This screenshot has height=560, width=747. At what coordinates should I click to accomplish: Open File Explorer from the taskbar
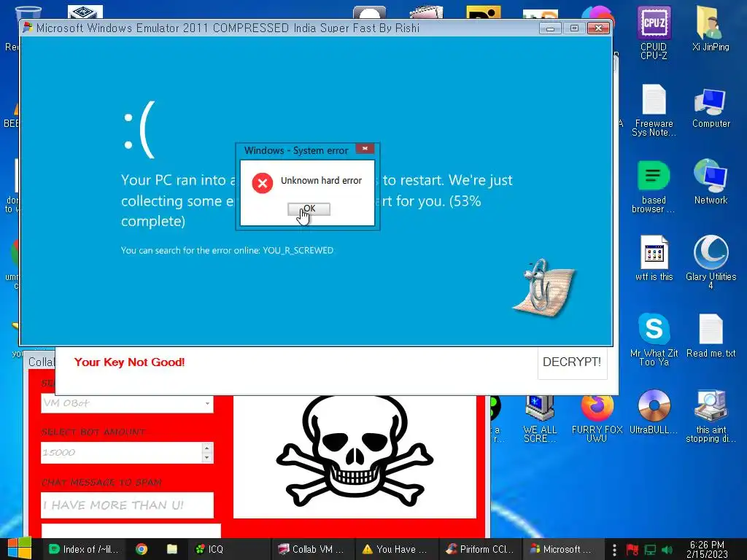[x=172, y=549]
